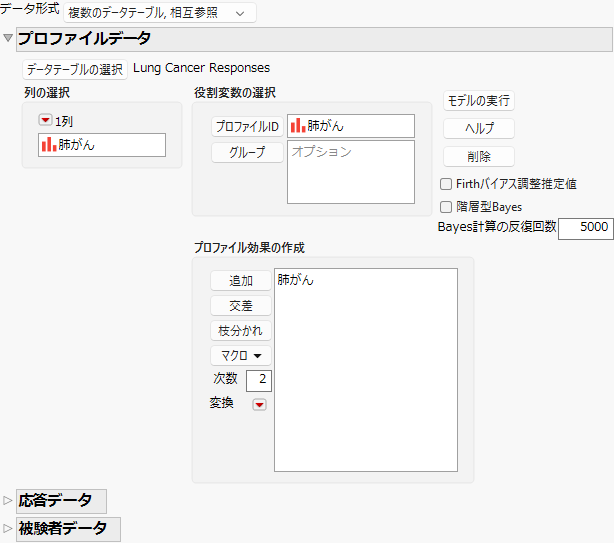This screenshot has width=614, height=543.
Task: Click the Bayes計算の反復回数 field
Action: click(x=585, y=229)
